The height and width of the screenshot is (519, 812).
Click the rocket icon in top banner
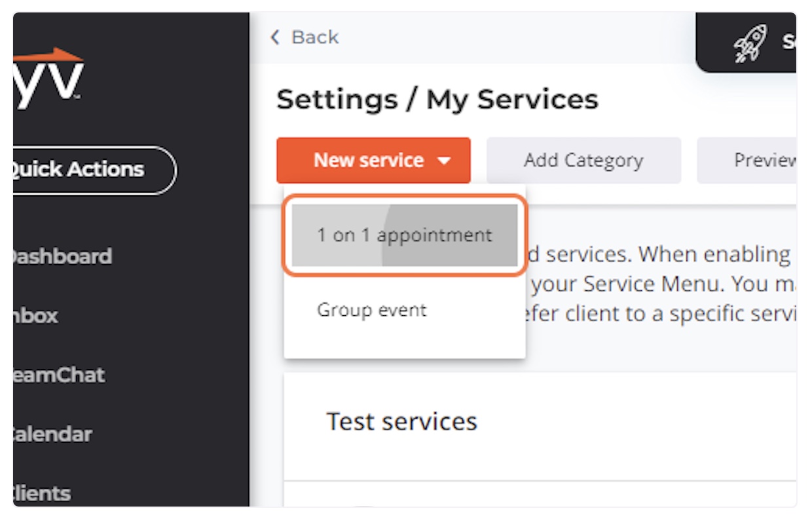750,43
